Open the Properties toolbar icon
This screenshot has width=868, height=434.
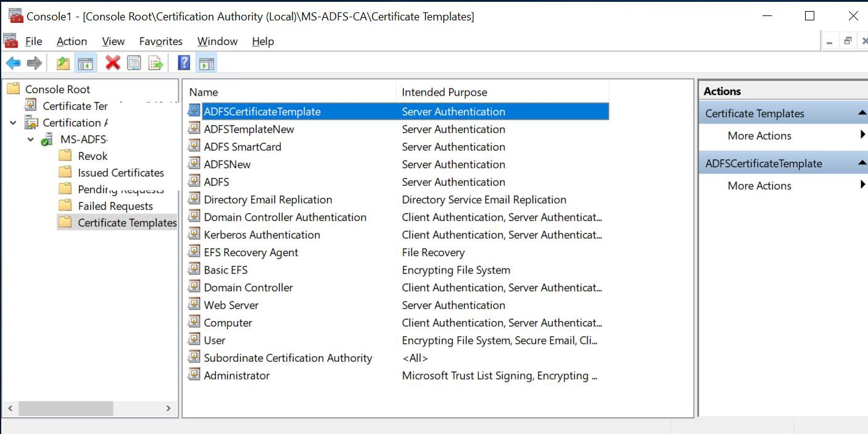(134, 62)
